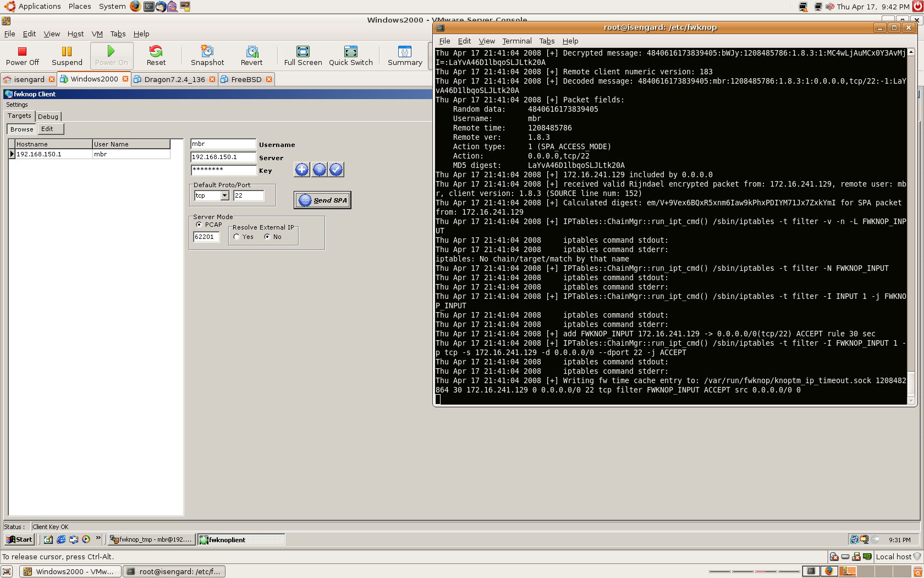The image size is (924, 578).
Task: Click the blue plus add-target icon
Action: tap(302, 170)
